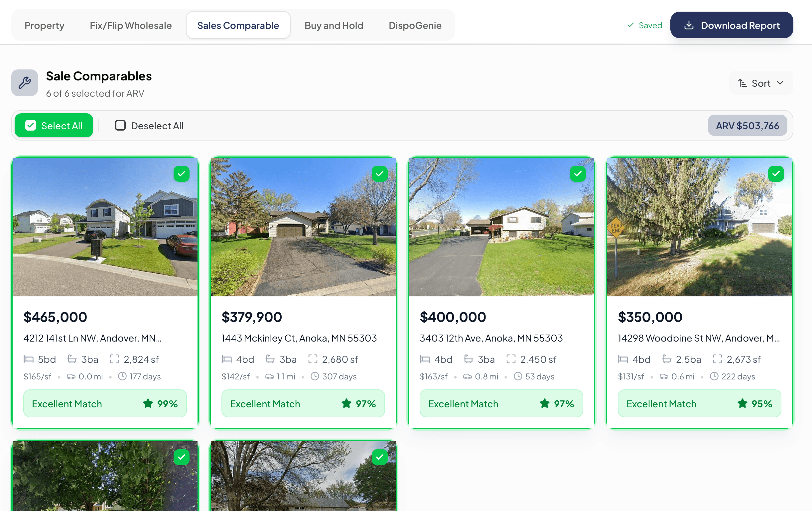Click the area icon next to 2,673 sf

[x=718, y=359]
